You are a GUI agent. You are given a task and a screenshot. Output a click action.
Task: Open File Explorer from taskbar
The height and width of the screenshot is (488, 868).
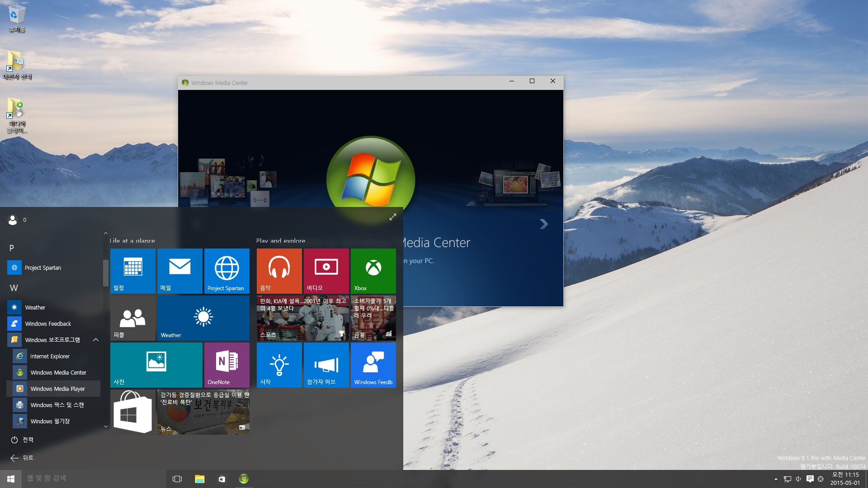coord(199,479)
